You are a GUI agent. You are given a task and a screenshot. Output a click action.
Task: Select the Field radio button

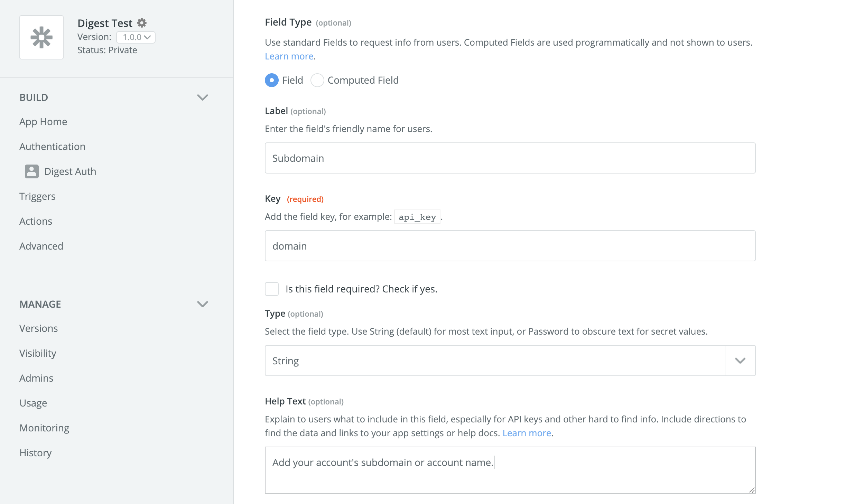[272, 80]
